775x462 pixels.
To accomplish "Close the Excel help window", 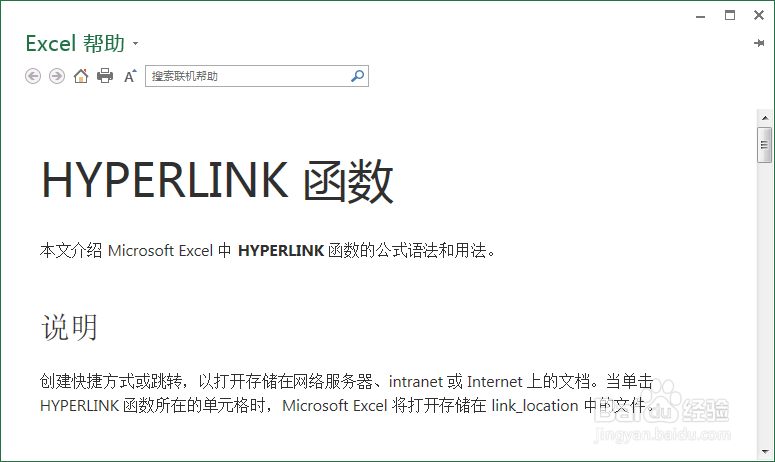I will [759, 15].
